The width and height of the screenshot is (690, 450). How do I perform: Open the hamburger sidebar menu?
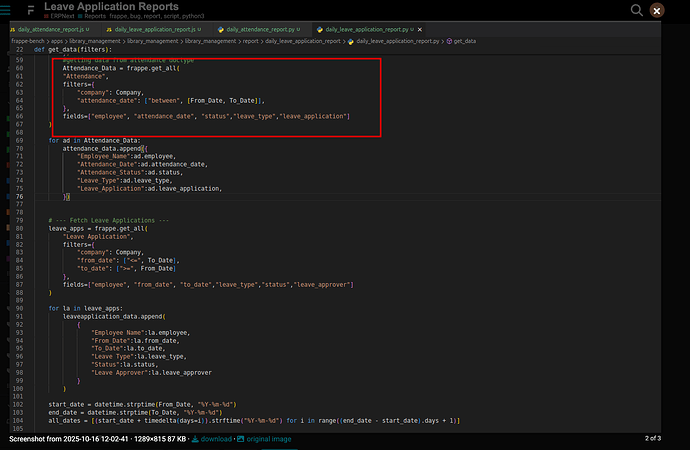pos(6,9)
